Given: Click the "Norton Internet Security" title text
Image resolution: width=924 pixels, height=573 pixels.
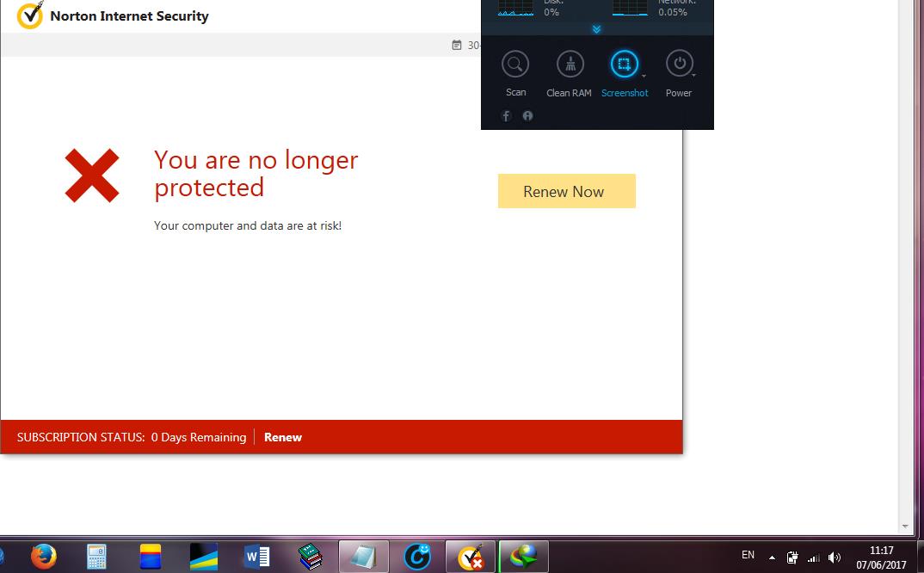Looking at the screenshot, I should (x=130, y=15).
